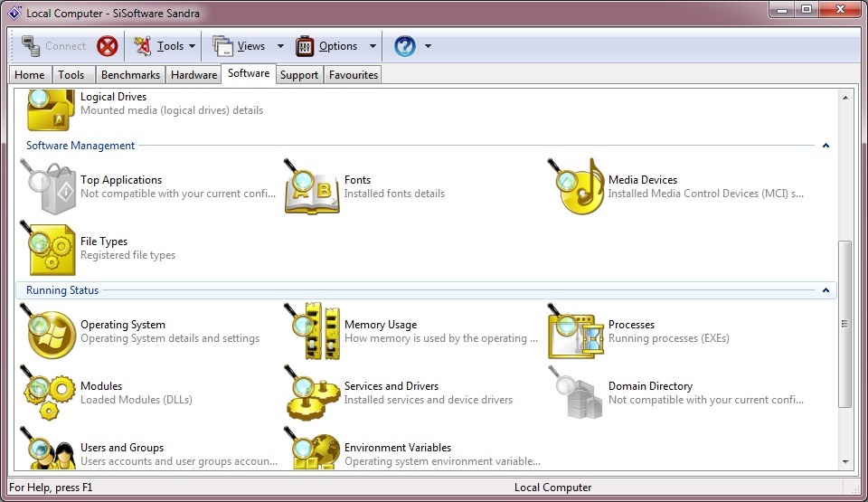The height and width of the screenshot is (502, 868).
Task: Click the 'Logical Drives' title text
Action: [x=114, y=97]
